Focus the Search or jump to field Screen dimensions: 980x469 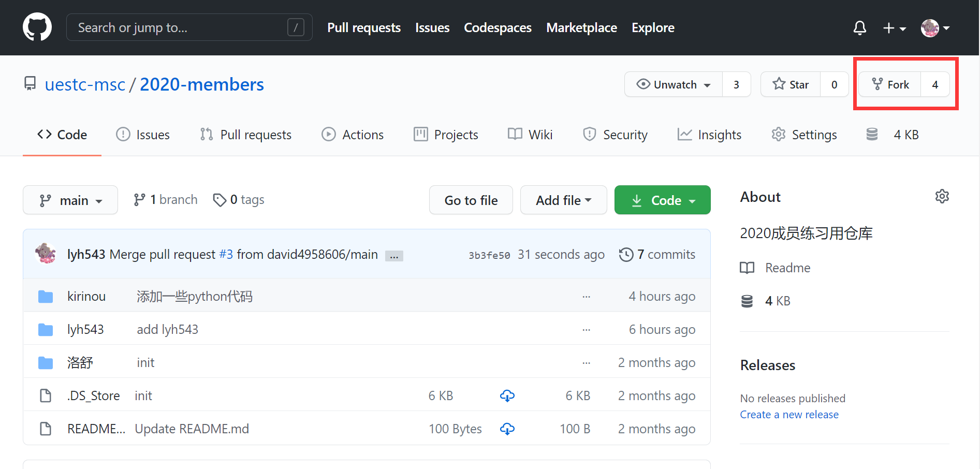click(x=189, y=27)
